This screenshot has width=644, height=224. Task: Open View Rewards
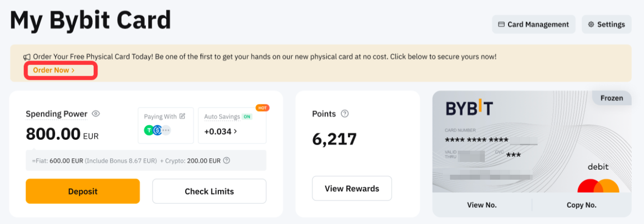[x=352, y=189]
